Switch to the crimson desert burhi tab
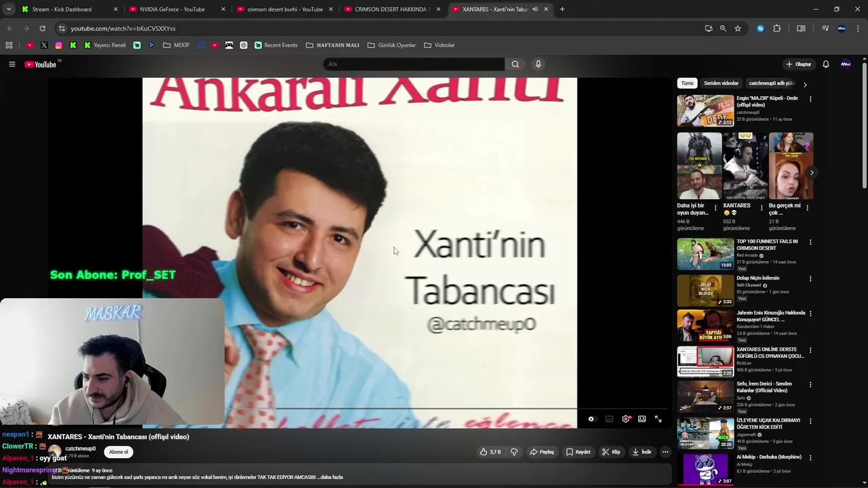Viewport: 868px width, 488px height. [x=283, y=9]
